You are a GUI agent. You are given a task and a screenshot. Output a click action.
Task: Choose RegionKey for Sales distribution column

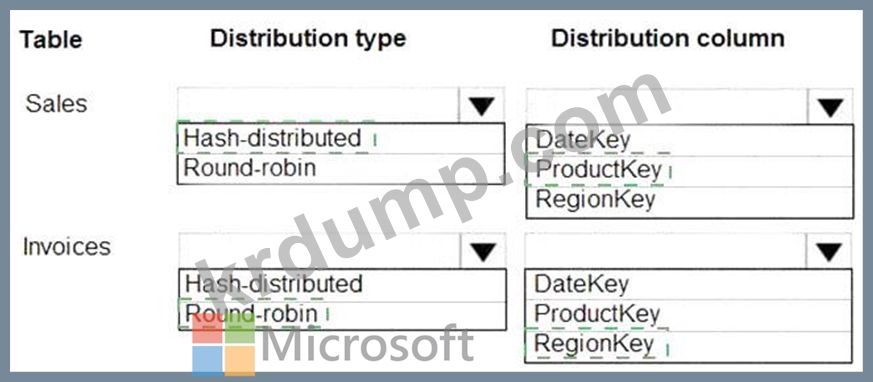click(689, 202)
